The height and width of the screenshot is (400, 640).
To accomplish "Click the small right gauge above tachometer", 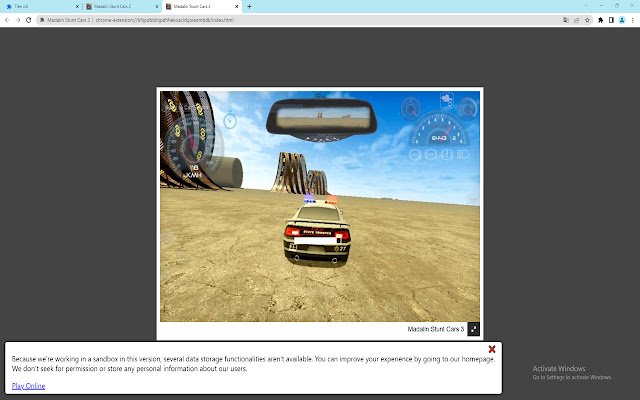I will click(467, 109).
